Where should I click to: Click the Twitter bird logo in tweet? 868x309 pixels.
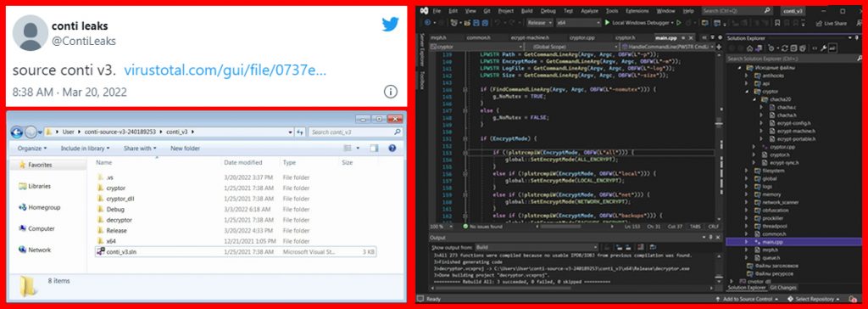[390, 24]
